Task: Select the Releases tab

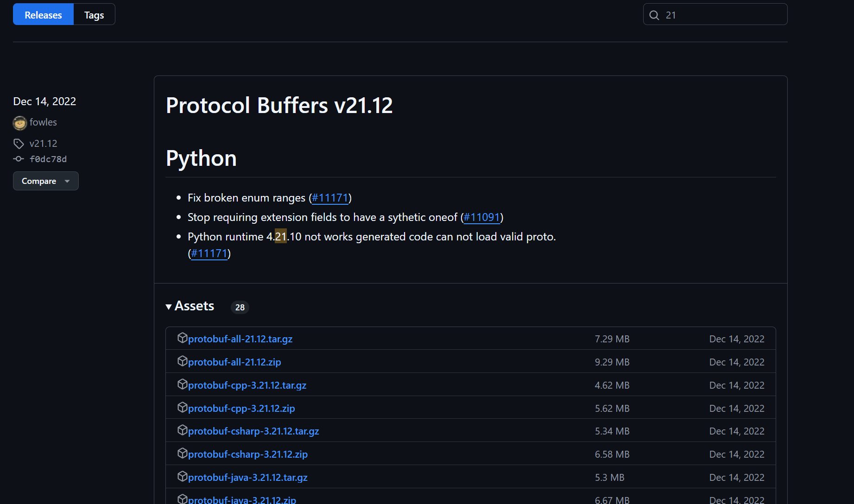Action: pyautogui.click(x=43, y=15)
